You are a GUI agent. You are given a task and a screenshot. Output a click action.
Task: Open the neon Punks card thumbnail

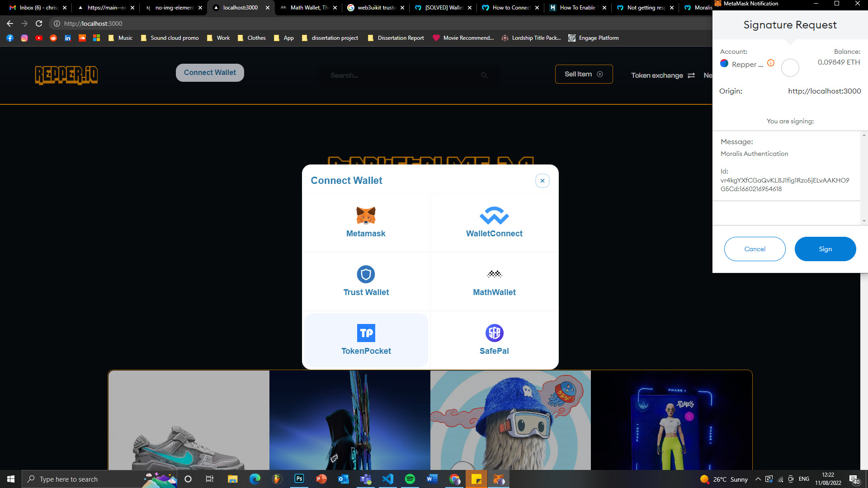[x=671, y=420]
